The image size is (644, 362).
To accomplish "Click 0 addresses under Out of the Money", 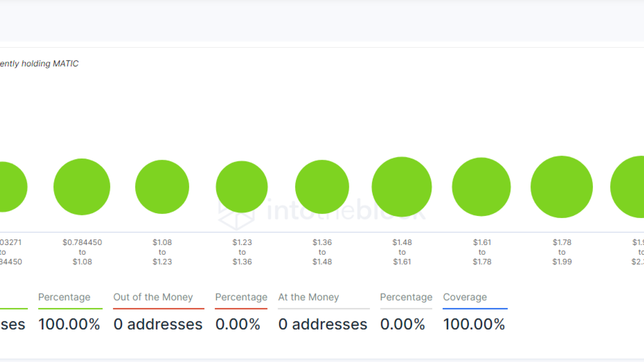I will (158, 324).
